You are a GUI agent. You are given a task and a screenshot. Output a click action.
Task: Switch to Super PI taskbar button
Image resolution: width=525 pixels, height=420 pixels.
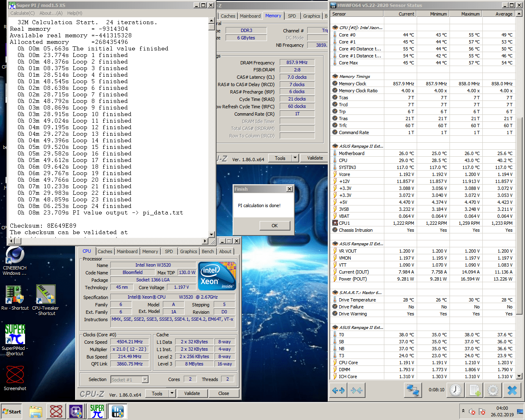(97, 411)
